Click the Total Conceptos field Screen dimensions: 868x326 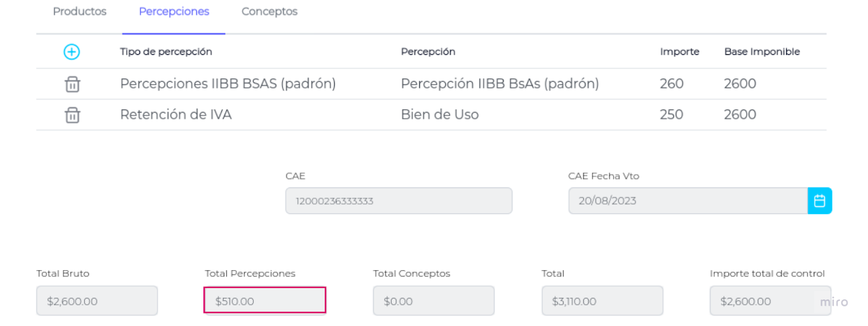click(433, 301)
